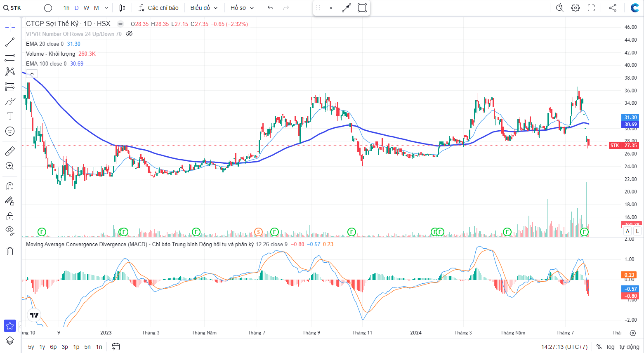The width and height of the screenshot is (644, 353).
Task: Toggle VPVR indicator visibility eye
Action: tap(129, 34)
